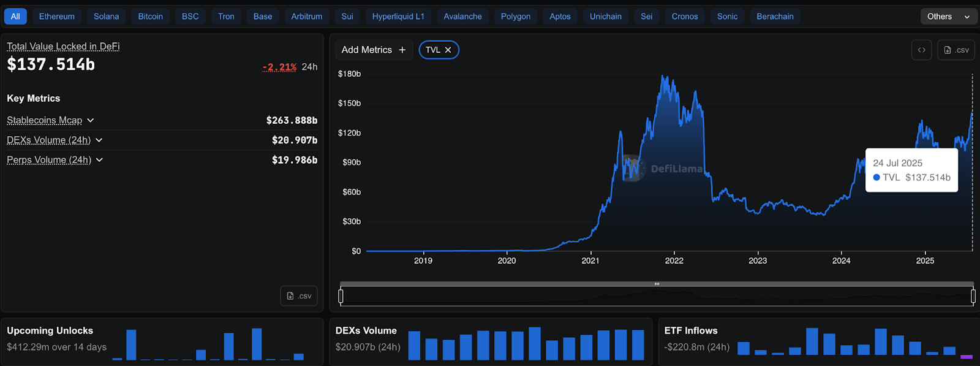Go to the Unichain chain tab
980x366 pixels.
(x=606, y=17)
